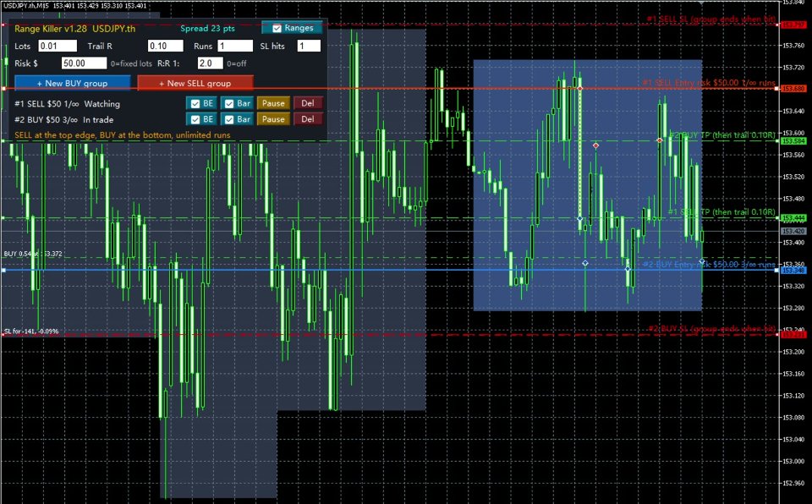The width and height of the screenshot is (812, 504).
Task: Click the hint text about unlimited runs
Action: 123,135
